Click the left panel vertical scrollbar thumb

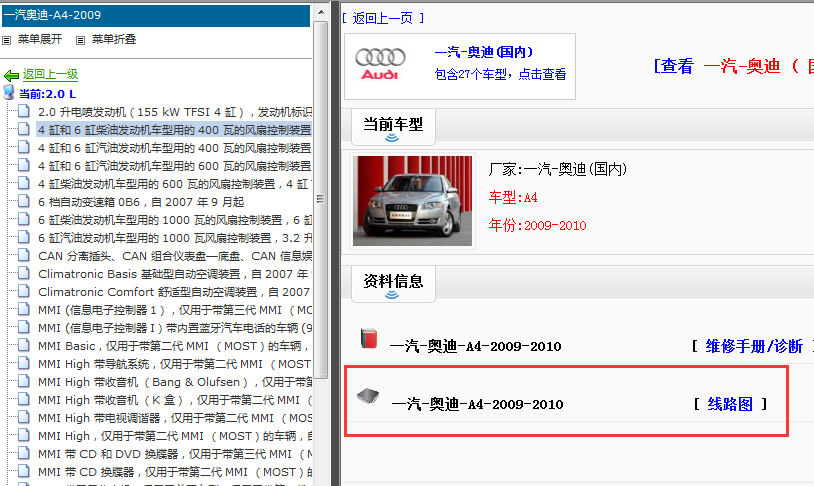pyautogui.click(x=321, y=199)
